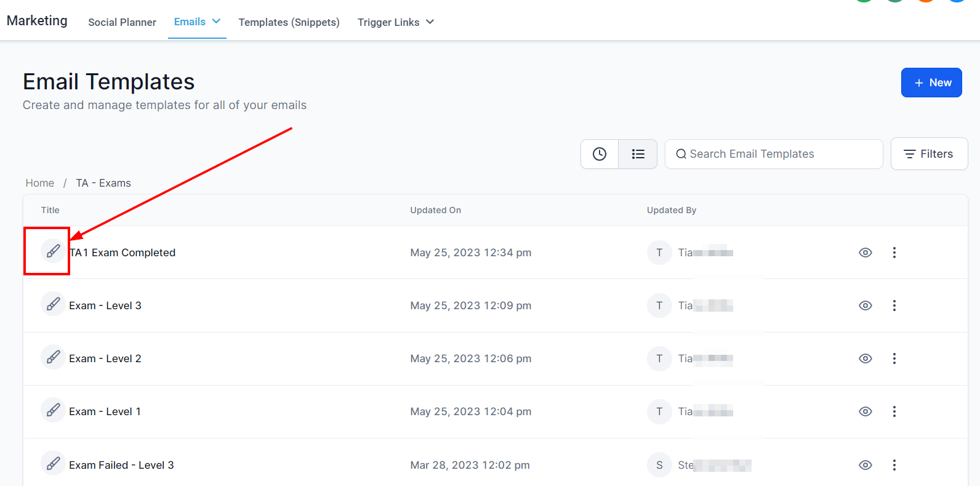
Task: Click the T avatar in TA1 Exam Completed row
Action: pyautogui.click(x=659, y=253)
